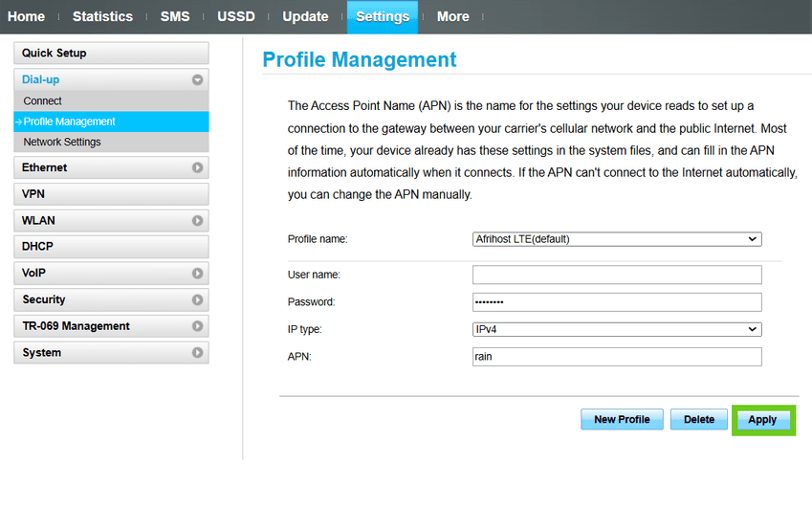
Task: Open the USSD tab
Action: tap(236, 16)
